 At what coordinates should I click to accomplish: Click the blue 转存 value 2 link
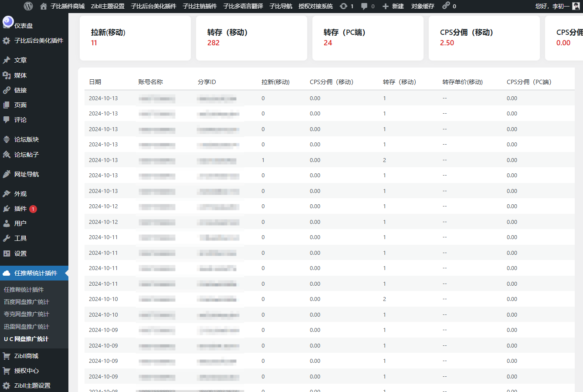[384, 160]
